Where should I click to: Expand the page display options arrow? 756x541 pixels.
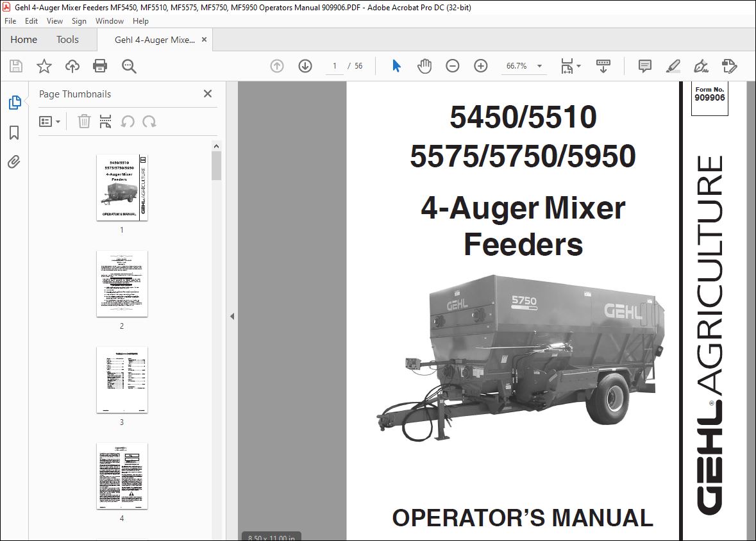click(x=578, y=66)
